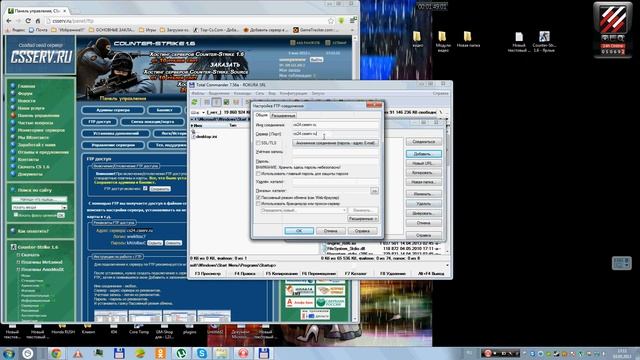The image size is (640, 360).
Task: Toggle the firewall or proxy server checkbox
Action: click(258, 204)
